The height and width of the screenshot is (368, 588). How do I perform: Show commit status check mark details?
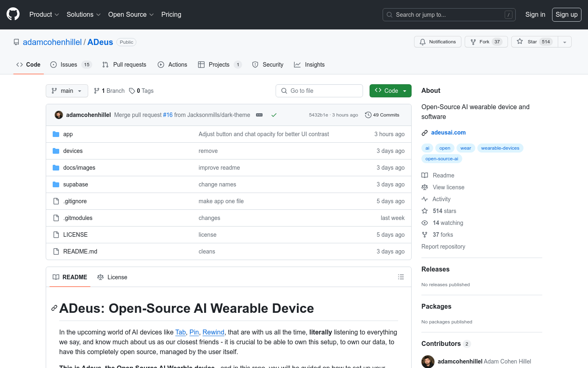pyautogui.click(x=274, y=115)
